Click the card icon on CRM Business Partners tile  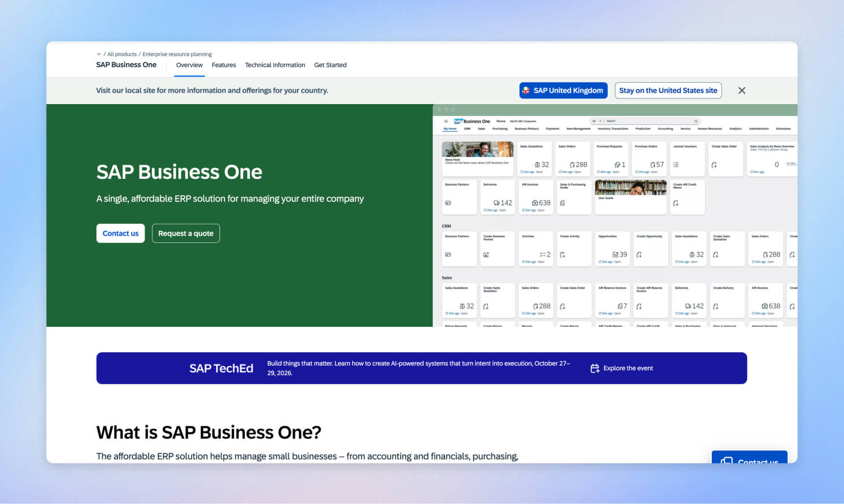[448, 255]
